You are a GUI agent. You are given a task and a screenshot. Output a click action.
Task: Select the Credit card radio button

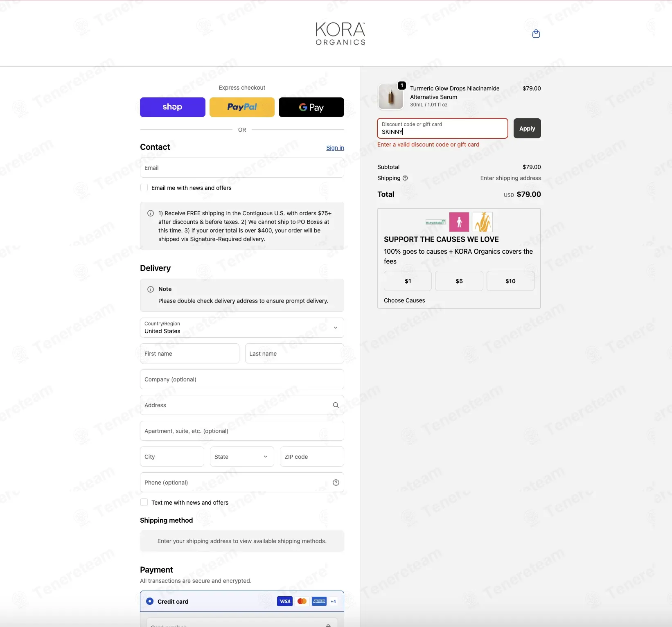[150, 601]
